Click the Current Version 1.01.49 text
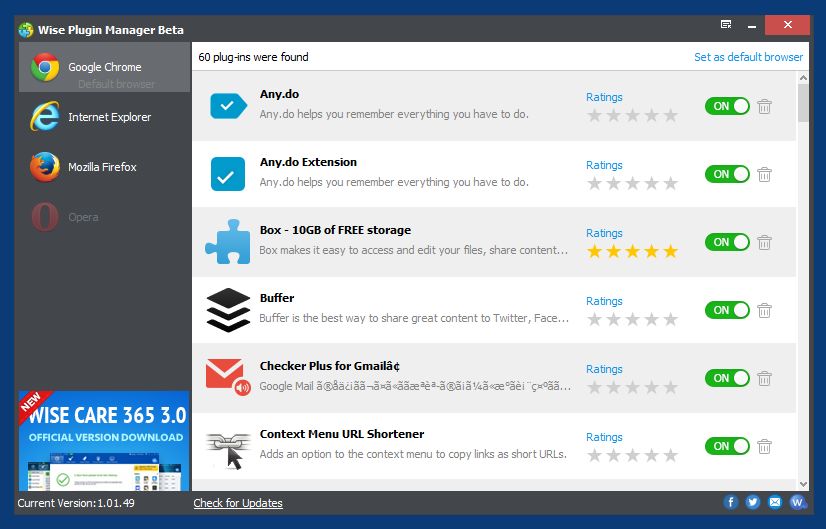 tap(76, 503)
